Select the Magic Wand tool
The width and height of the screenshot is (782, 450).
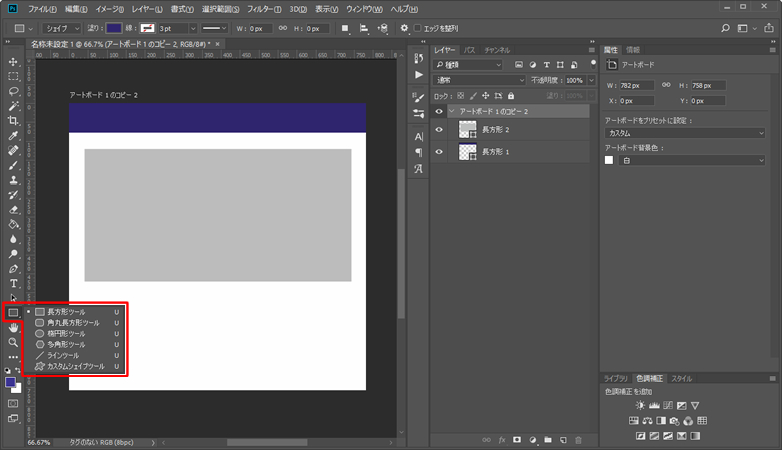pyautogui.click(x=13, y=106)
